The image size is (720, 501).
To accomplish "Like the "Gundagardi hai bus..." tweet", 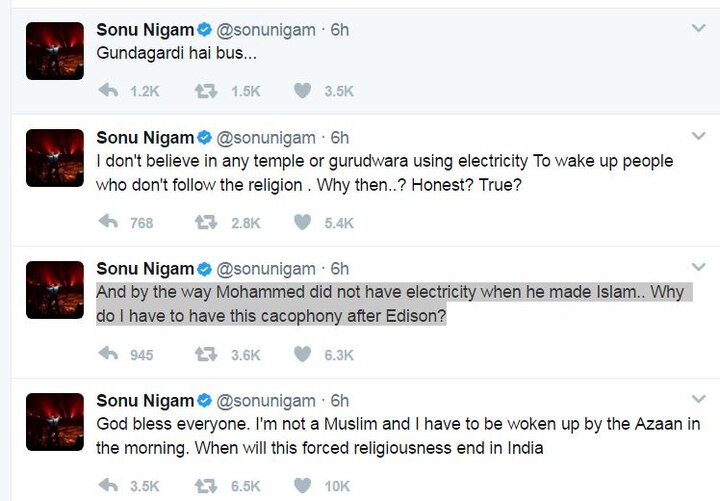I will coord(302,91).
